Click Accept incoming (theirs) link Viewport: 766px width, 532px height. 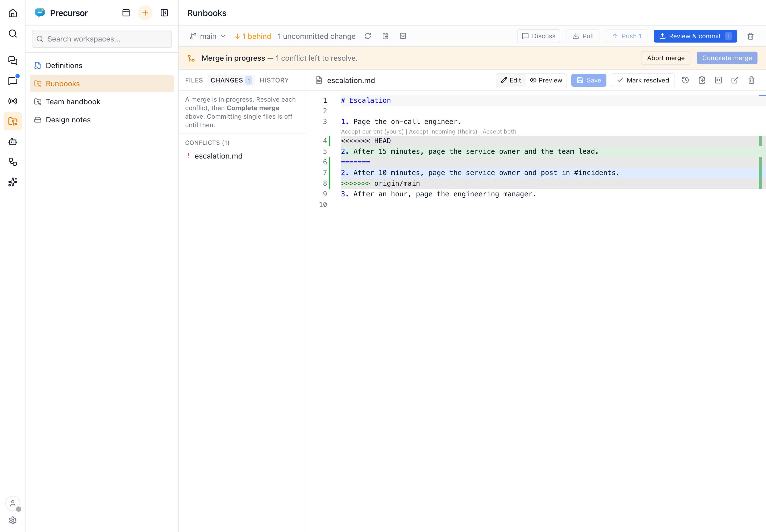tap(443, 132)
